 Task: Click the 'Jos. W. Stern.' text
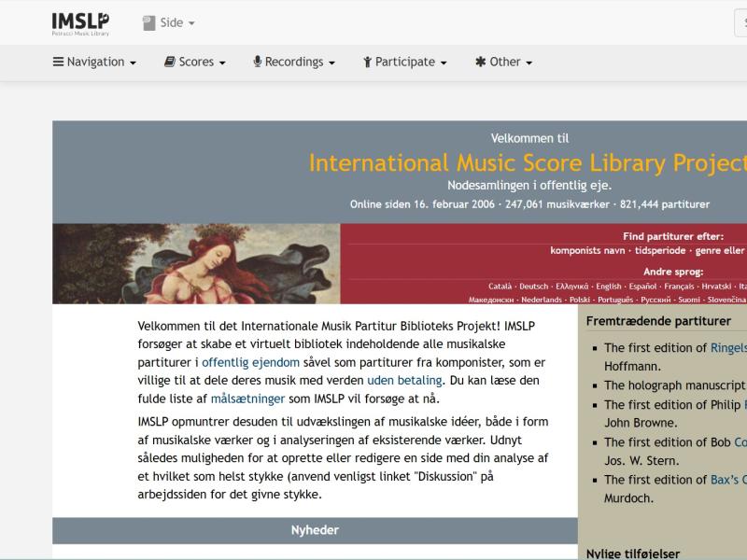641,461
